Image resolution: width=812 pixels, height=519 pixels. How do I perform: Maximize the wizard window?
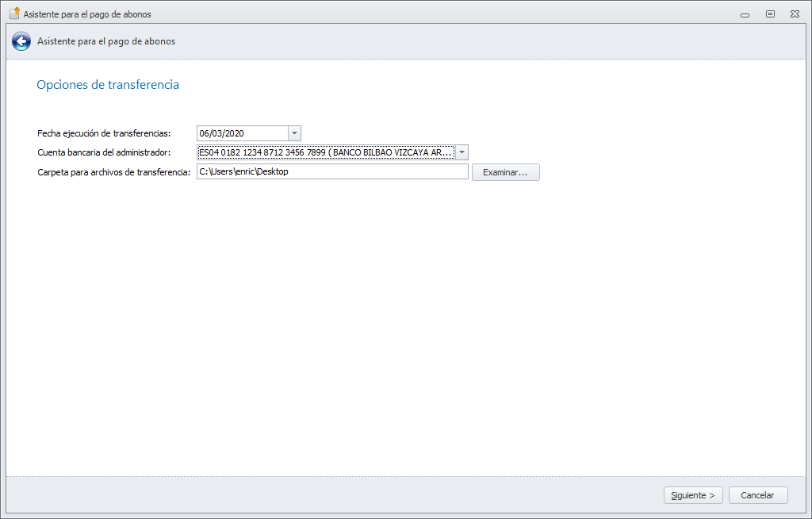(x=770, y=14)
